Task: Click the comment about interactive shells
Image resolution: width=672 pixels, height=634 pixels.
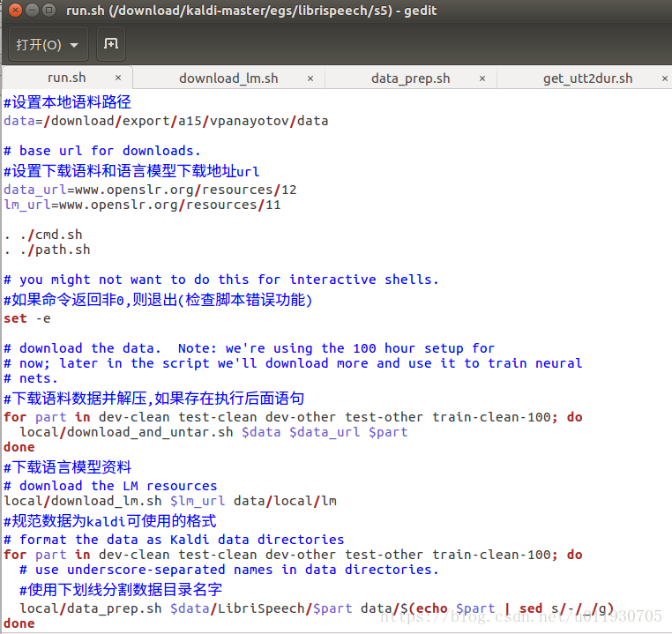Action: (221, 280)
